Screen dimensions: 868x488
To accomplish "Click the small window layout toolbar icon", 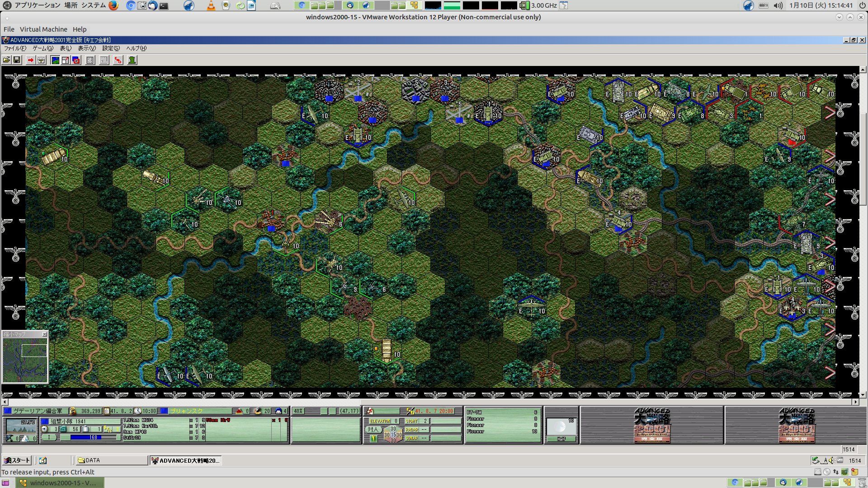I will [x=66, y=60].
